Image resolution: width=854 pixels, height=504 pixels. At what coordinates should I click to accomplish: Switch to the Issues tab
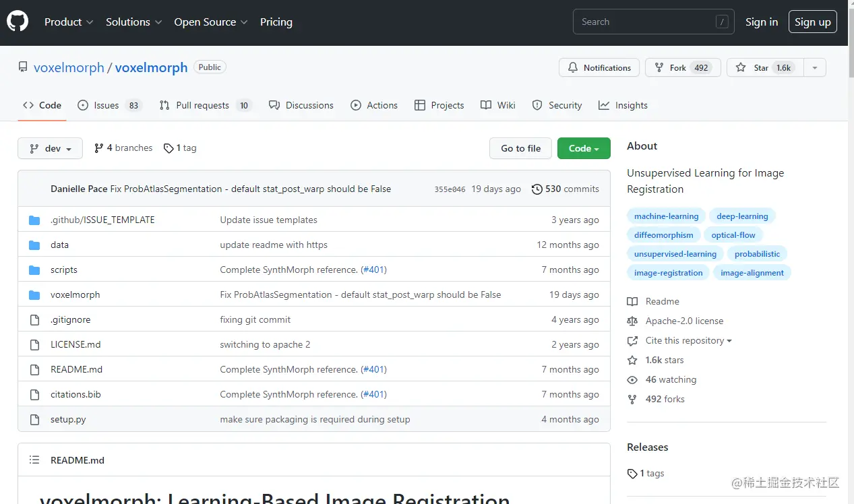[x=106, y=105]
